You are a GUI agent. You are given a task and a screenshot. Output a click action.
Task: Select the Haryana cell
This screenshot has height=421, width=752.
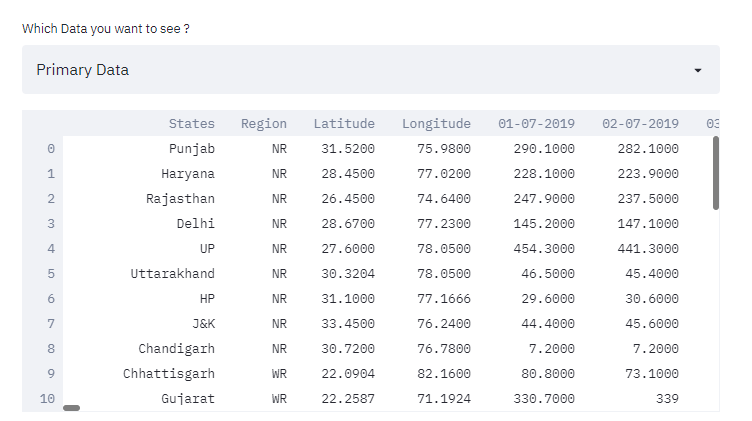[188, 174]
